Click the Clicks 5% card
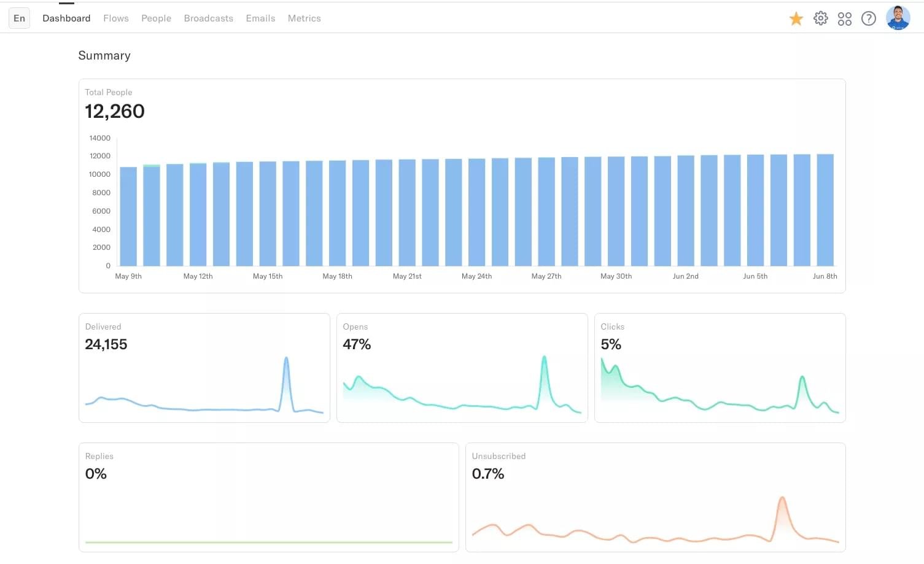The height and width of the screenshot is (564, 924). (720, 368)
